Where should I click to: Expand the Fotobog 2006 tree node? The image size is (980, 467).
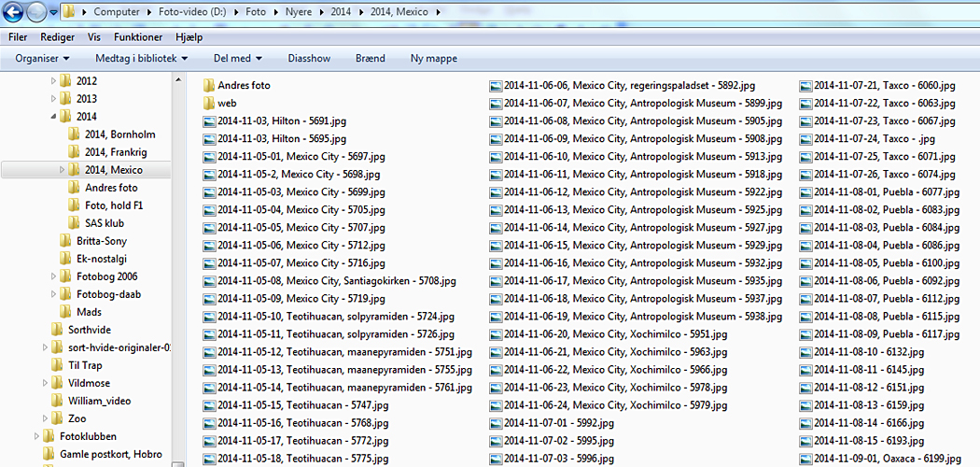(53, 276)
